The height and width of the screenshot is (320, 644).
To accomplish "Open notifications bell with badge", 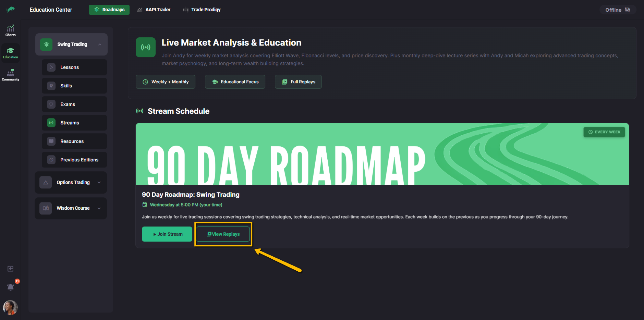I will pos(11,287).
